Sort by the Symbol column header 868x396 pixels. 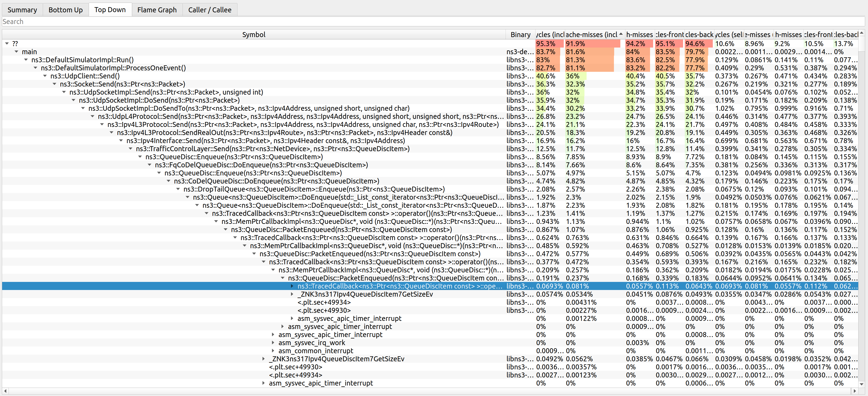tap(253, 34)
